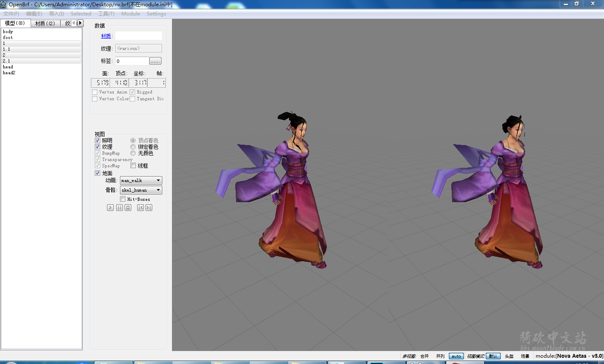Stop the animation playback
The image size is (604, 364).
tap(128, 208)
